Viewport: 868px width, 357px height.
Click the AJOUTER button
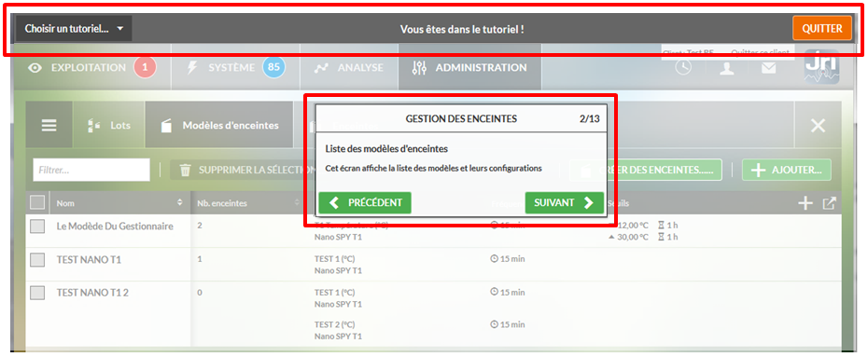(x=787, y=171)
